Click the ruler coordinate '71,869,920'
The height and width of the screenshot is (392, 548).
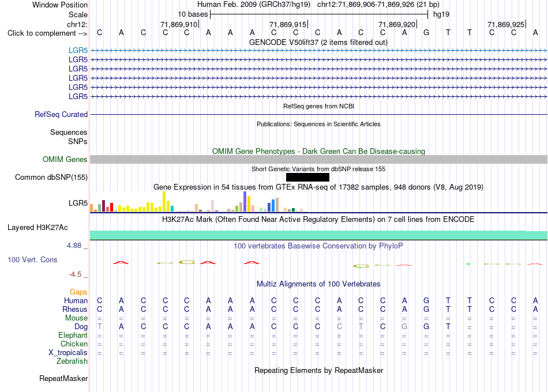[x=397, y=24]
